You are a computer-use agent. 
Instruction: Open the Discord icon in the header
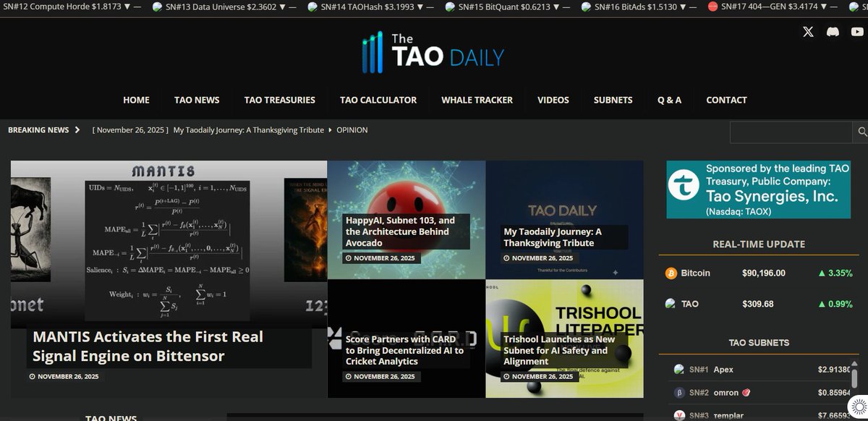(x=833, y=31)
